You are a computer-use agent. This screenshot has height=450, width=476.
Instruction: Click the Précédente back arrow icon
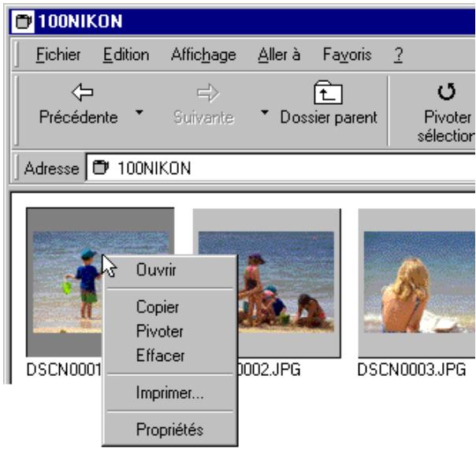point(82,92)
